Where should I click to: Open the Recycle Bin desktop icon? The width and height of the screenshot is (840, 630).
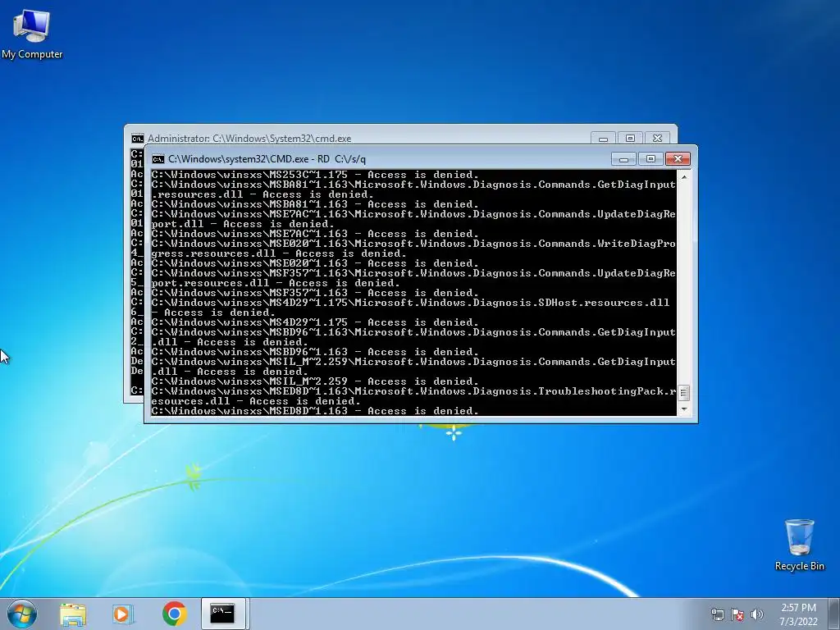pyautogui.click(x=799, y=545)
